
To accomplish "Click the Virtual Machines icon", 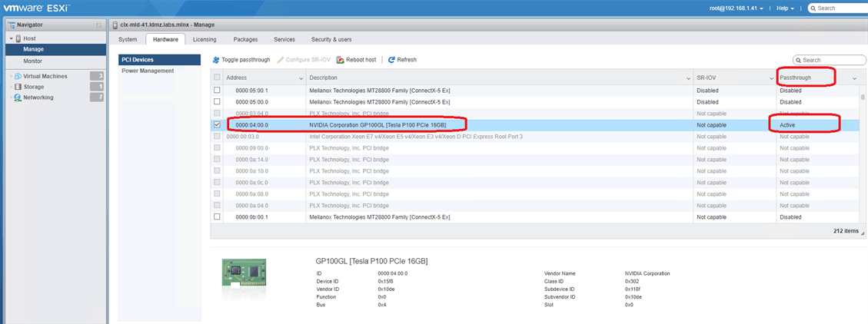I will pos(18,76).
